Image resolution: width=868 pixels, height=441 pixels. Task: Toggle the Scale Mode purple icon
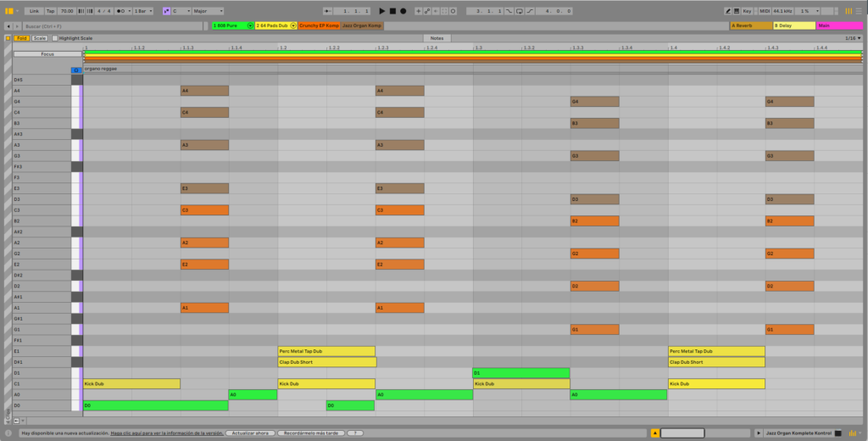pyautogui.click(x=166, y=11)
